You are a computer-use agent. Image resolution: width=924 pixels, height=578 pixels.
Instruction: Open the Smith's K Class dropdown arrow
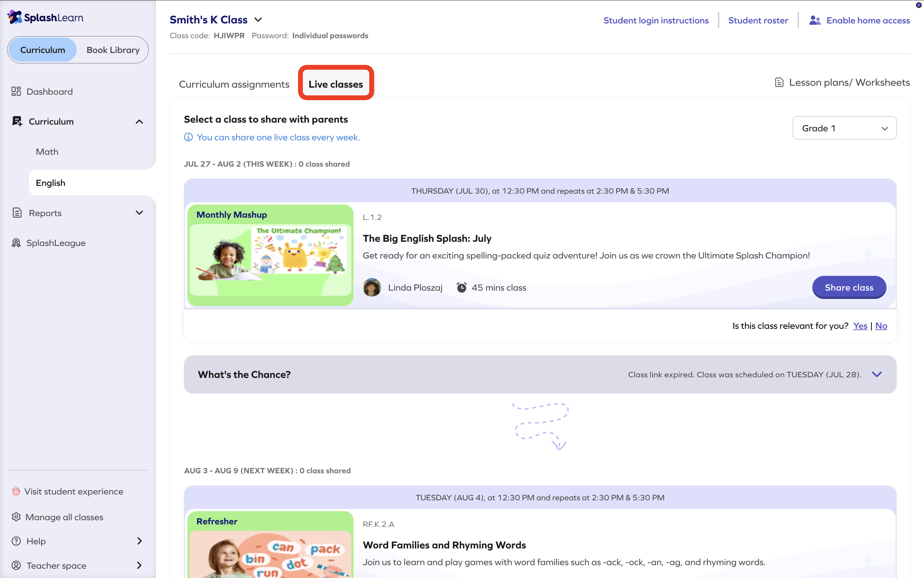(258, 20)
